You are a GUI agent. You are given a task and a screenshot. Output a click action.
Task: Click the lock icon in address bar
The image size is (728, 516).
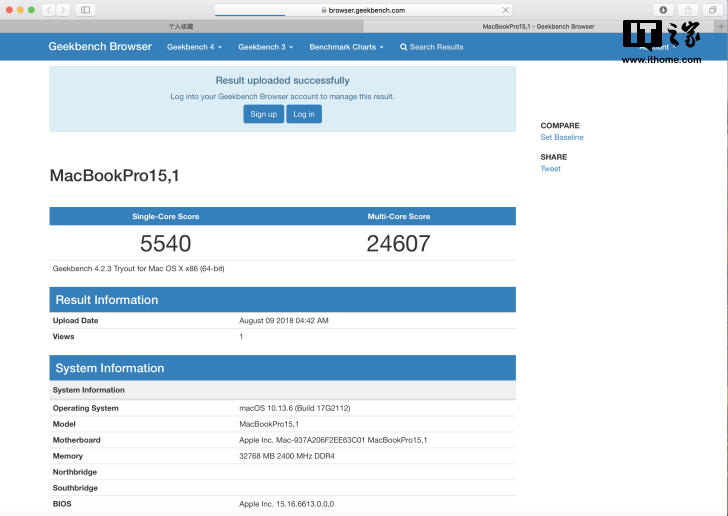tap(324, 10)
